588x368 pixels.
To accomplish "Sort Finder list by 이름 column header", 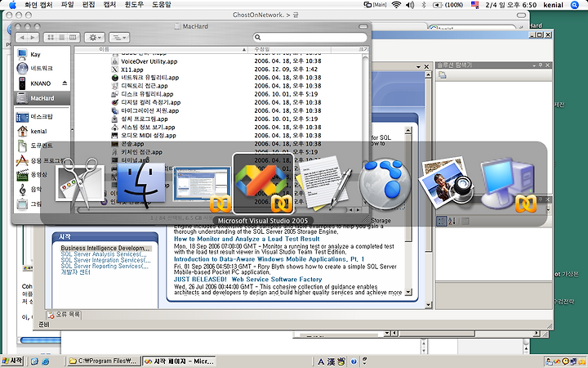I will click(161, 49).
